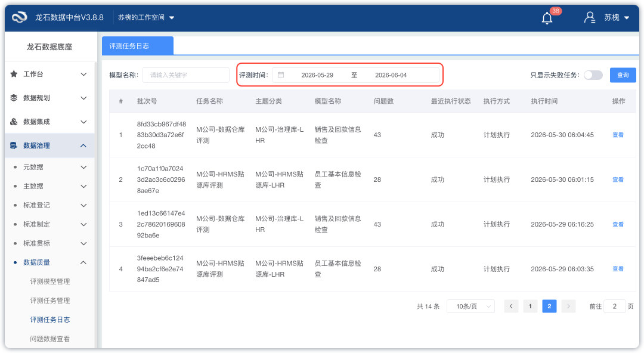Toggle 只显示失败任务 switch
This screenshot has height=353, width=644.
pos(593,75)
